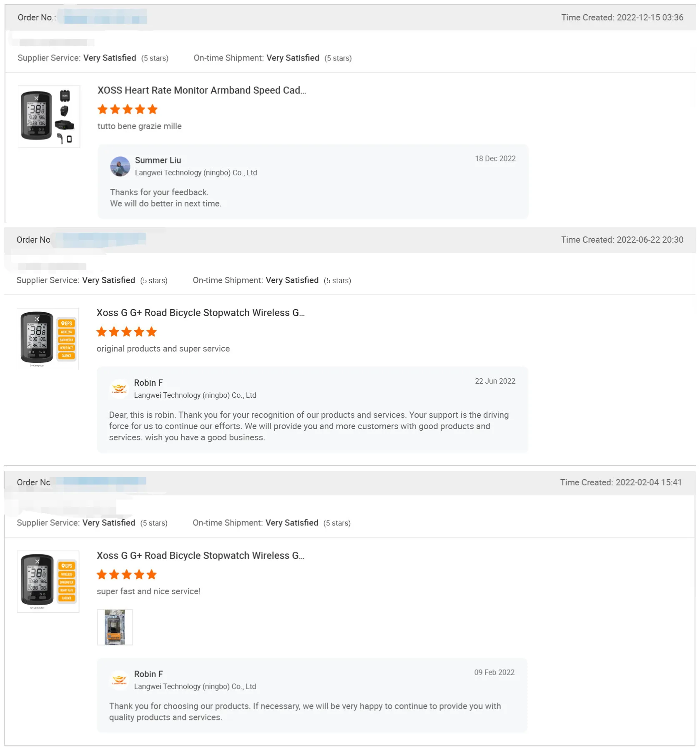Select Robin F name dated 22 Jun 2022
This screenshot has width=700, height=751.
(x=148, y=383)
